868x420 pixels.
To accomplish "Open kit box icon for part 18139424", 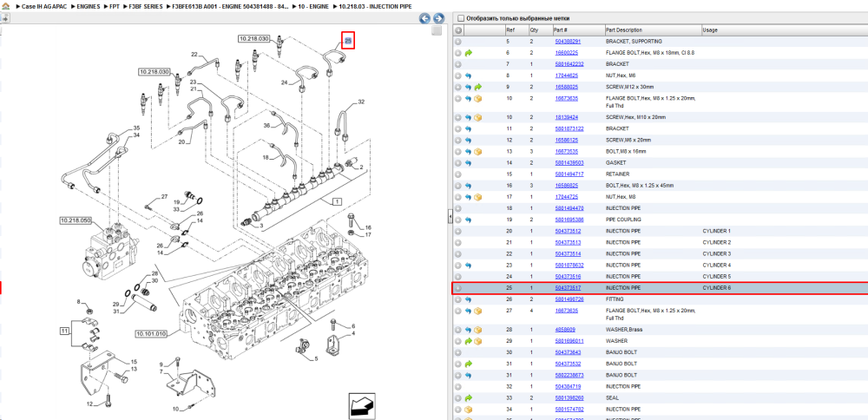I will pyautogui.click(x=477, y=117).
